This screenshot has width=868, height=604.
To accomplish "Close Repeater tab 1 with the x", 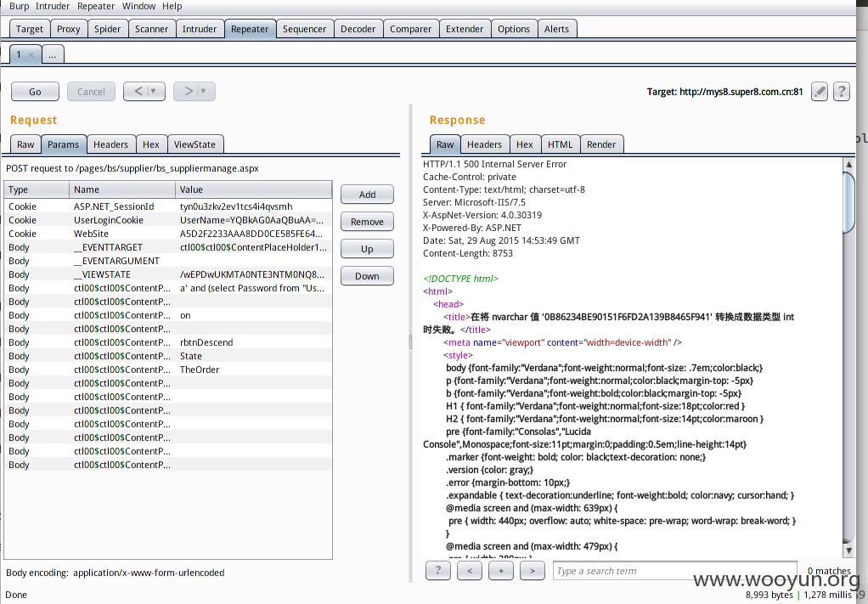I will (x=31, y=55).
